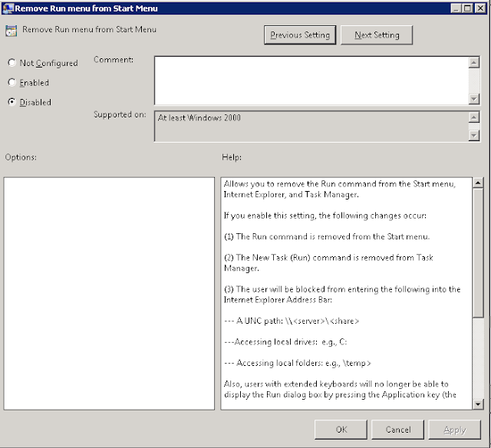The height and width of the screenshot is (448, 491).
Task: Confirm with the OK button
Action: click(341, 430)
